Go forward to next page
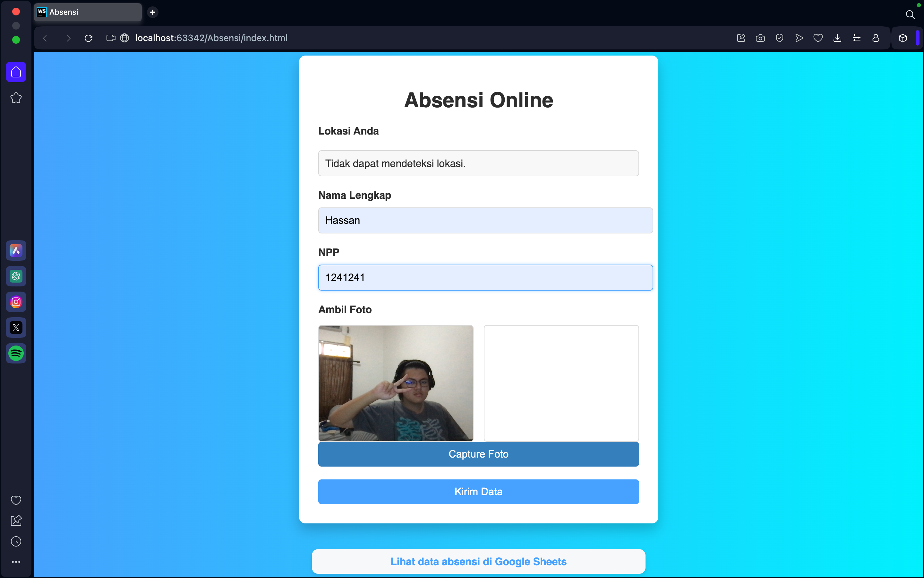 point(68,38)
